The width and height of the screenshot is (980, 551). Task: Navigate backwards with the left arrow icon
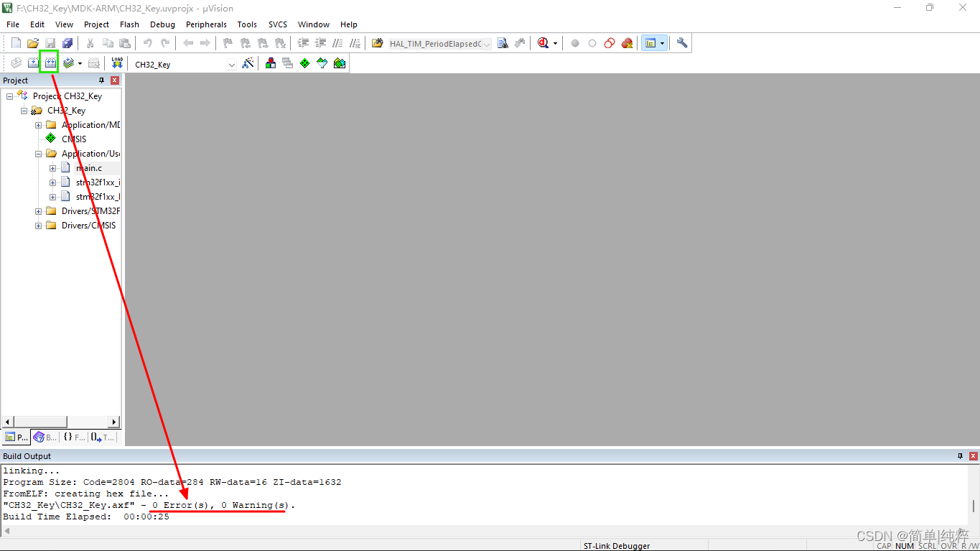(x=188, y=43)
